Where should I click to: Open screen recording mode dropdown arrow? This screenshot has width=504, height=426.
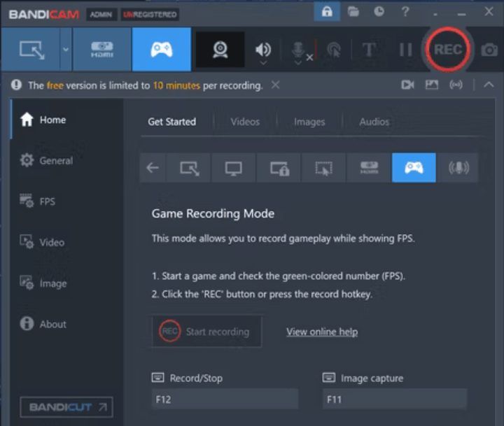pos(66,50)
